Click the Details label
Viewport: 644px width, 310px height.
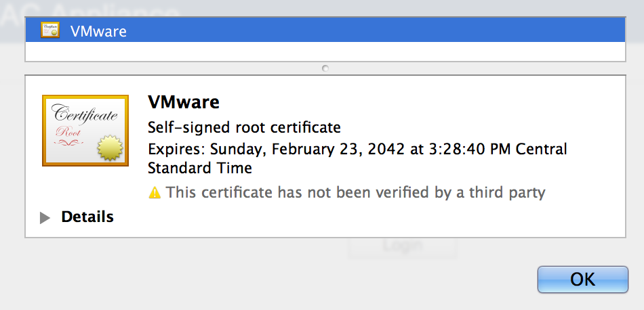[x=87, y=217]
